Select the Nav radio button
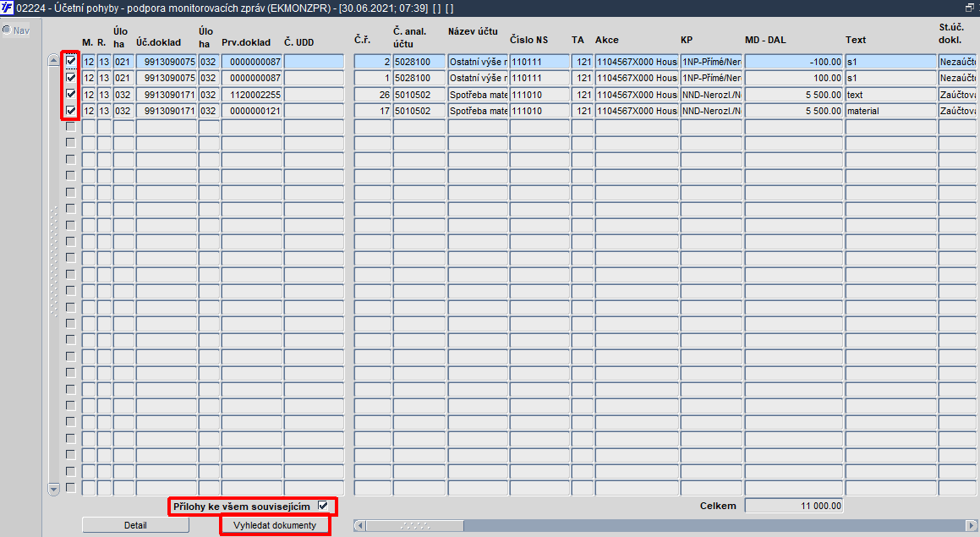 click(x=7, y=30)
